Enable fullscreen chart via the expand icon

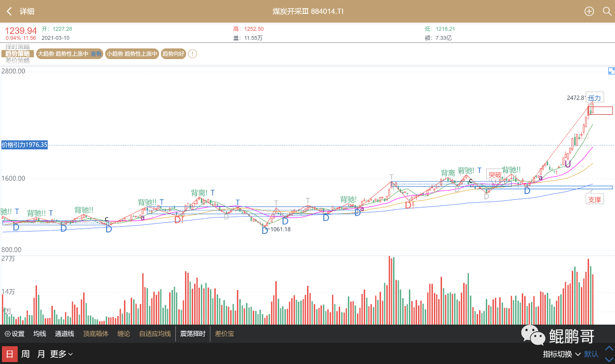[611, 71]
